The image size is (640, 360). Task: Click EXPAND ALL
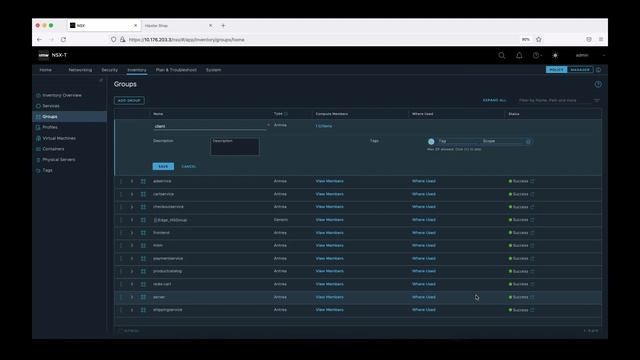pos(494,100)
